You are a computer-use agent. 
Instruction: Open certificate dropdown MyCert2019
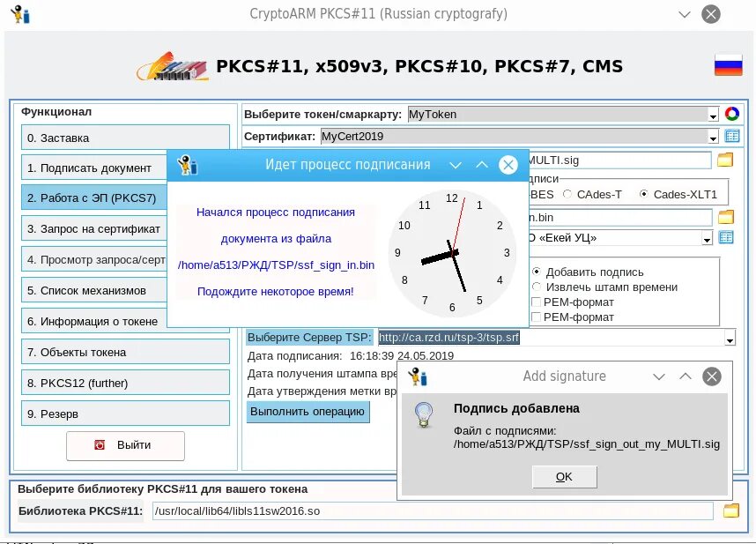(x=713, y=137)
